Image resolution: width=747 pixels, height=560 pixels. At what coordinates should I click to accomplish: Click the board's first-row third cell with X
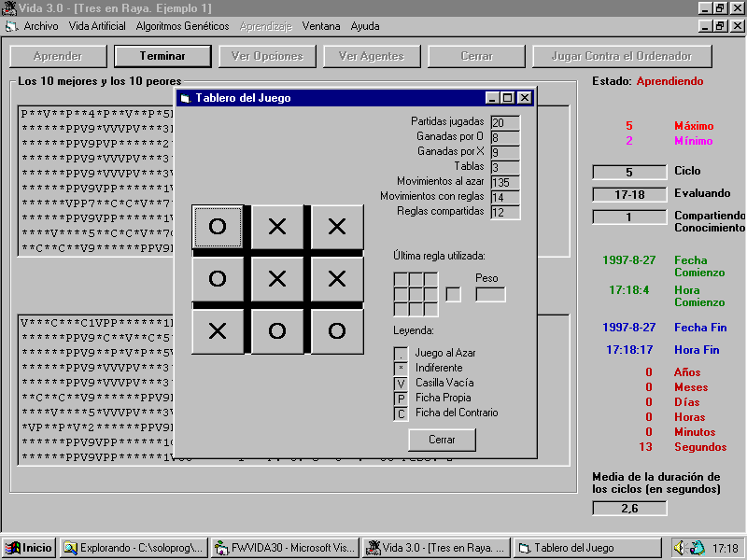337,227
